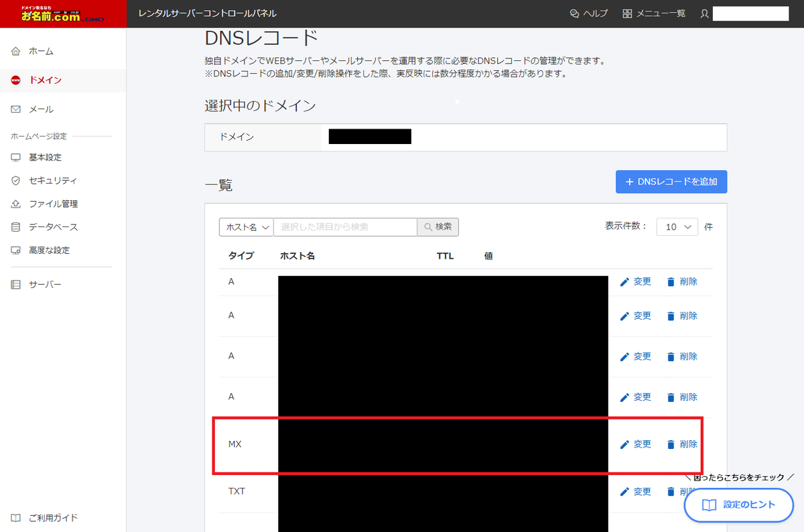Click the 設定のヒント button
The height and width of the screenshot is (532, 804).
point(738,506)
